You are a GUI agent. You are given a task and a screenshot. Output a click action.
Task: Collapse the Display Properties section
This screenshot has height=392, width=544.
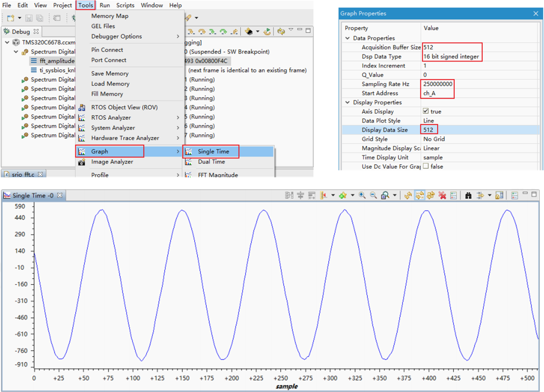pyautogui.click(x=347, y=102)
